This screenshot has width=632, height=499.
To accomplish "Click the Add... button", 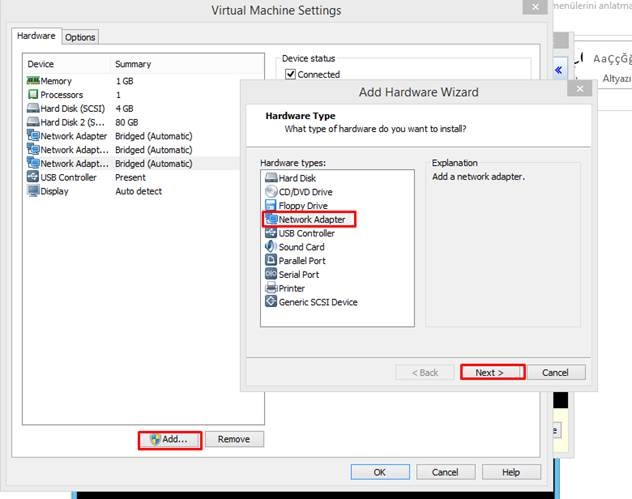I will tap(170, 440).
